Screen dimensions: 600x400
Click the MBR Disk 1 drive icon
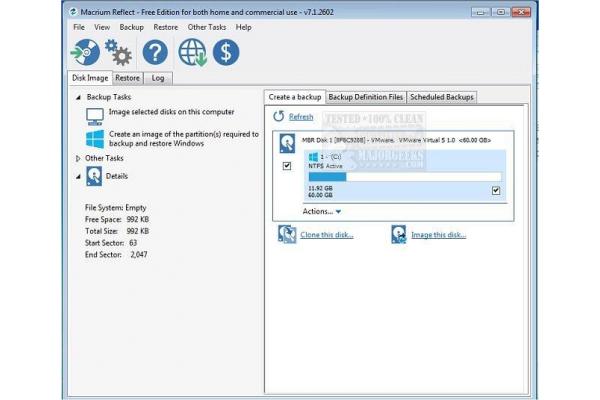[287, 143]
